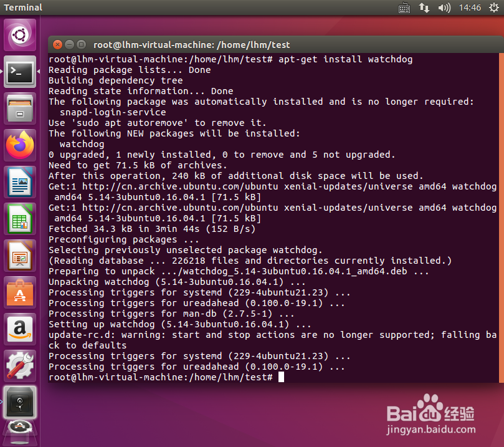Click 'Building dependency tree' line
Image resolution: width=504 pixels, height=447 pixels.
tap(116, 80)
